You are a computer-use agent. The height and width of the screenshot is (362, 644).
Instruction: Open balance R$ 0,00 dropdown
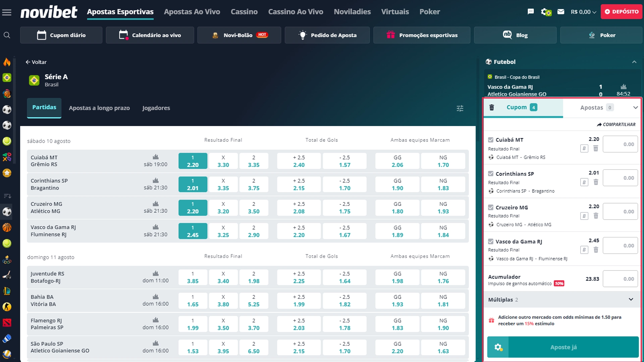click(x=583, y=12)
